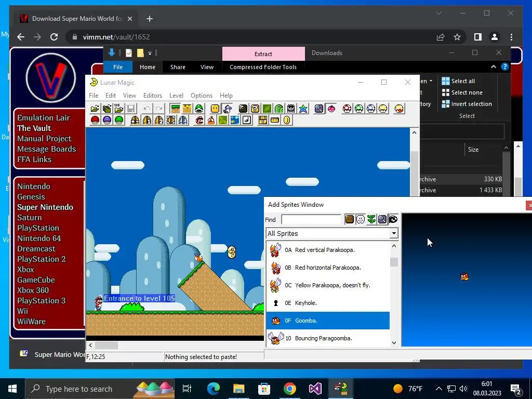Viewport: 532px width, 399px height.
Task: Click Invert selection in Explorer ribbon
Action: tap(467, 104)
